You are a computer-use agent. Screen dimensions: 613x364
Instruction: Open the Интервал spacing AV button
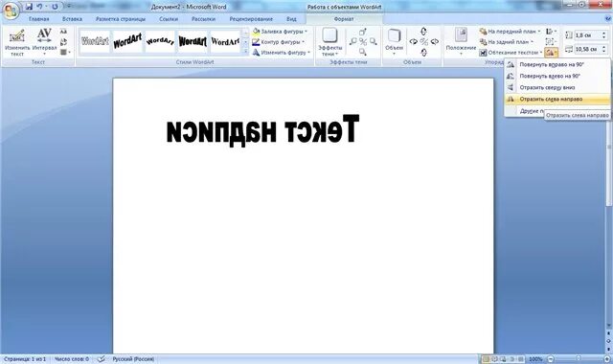(x=44, y=42)
